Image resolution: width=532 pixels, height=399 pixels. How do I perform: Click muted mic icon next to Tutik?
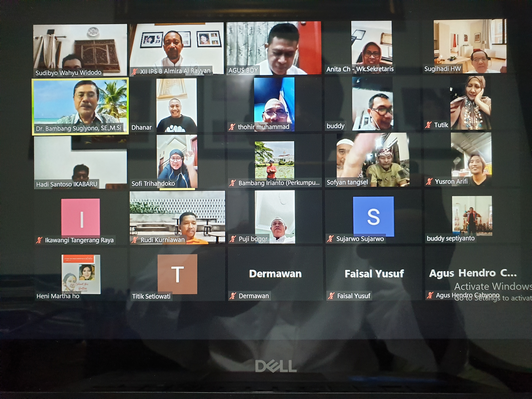[x=428, y=125]
